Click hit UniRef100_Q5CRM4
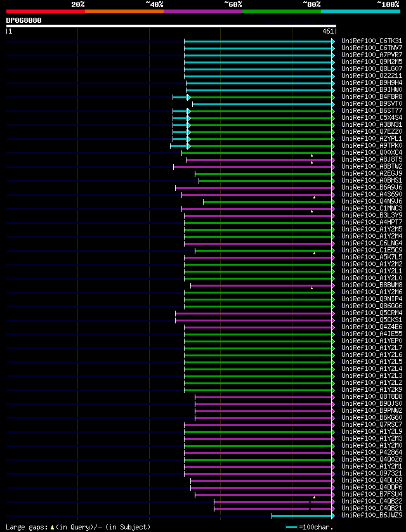 372,313
